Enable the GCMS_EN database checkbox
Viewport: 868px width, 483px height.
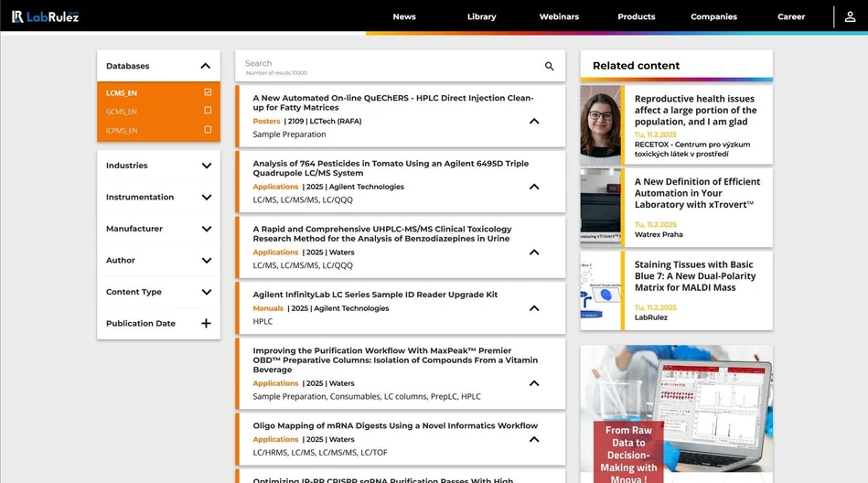[x=208, y=111]
